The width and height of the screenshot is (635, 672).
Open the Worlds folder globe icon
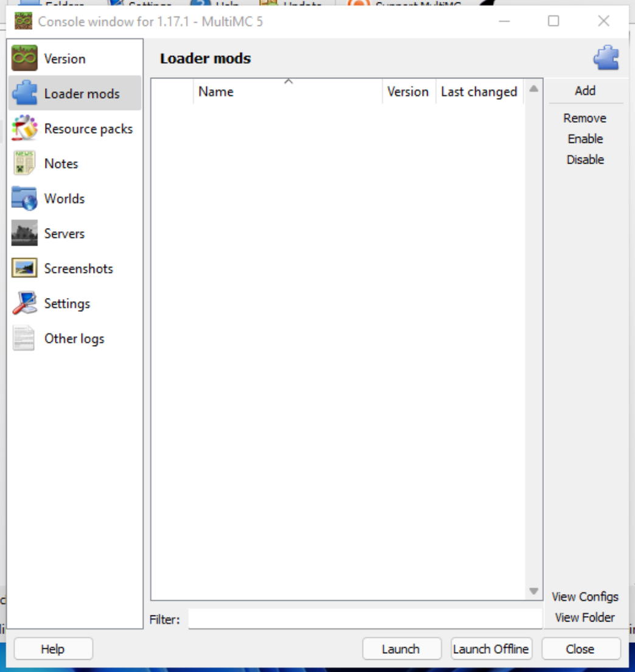pyautogui.click(x=24, y=198)
